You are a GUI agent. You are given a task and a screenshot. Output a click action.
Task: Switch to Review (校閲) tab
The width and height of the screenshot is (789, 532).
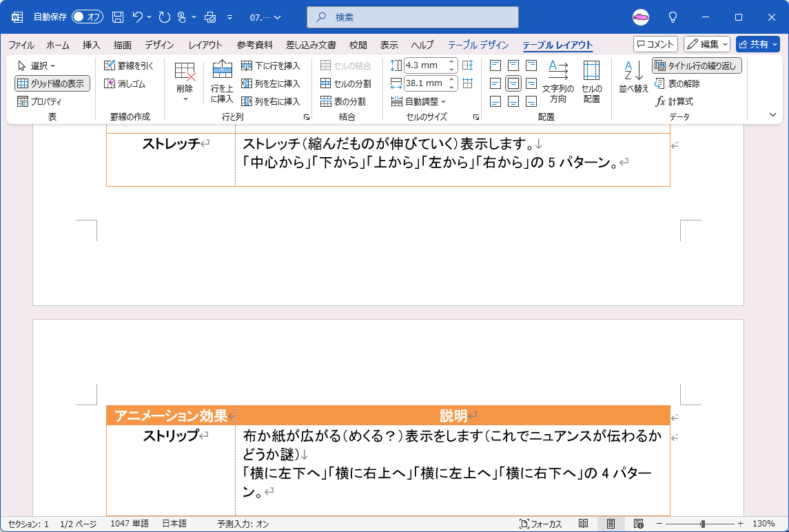tap(358, 45)
